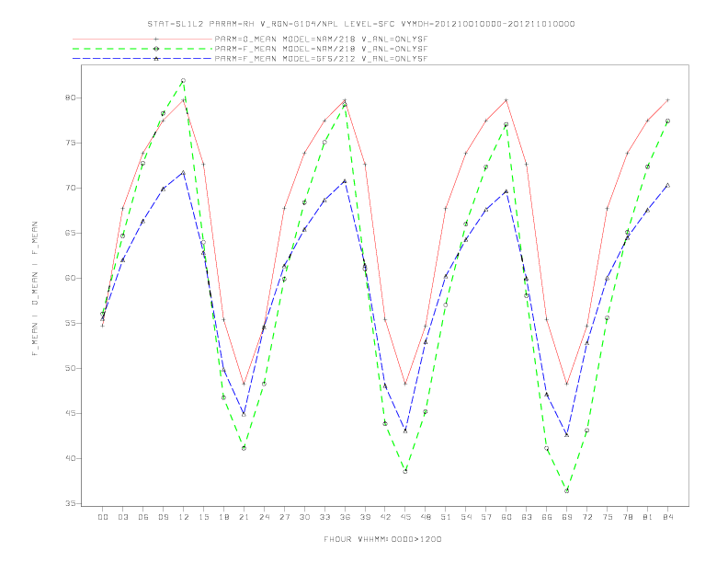Click x-axis tick label 33
This screenshot has height=563, width=728.
(x=324, y=517)
